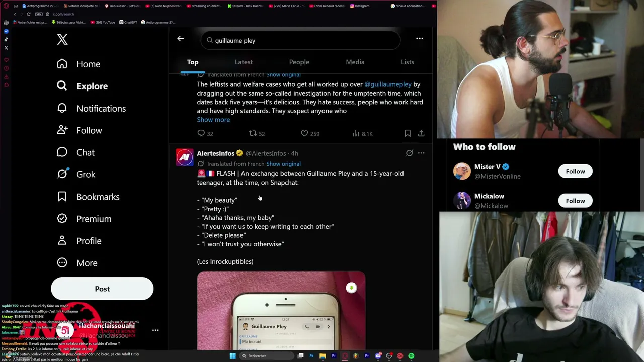The height and width of the screenshot is (362, 644).
Task: Reload the page in the browser
Action: (28, 14)
